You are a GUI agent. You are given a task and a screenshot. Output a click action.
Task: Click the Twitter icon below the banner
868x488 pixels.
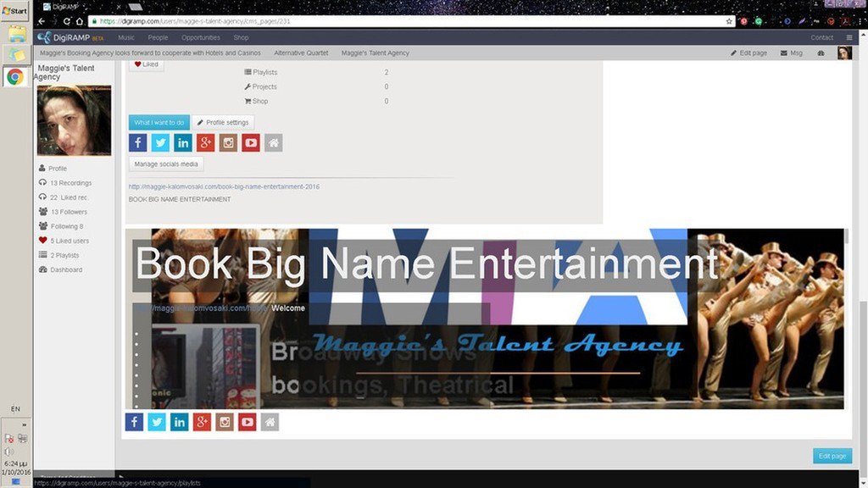pyautogui.click(x=157, y=422)
